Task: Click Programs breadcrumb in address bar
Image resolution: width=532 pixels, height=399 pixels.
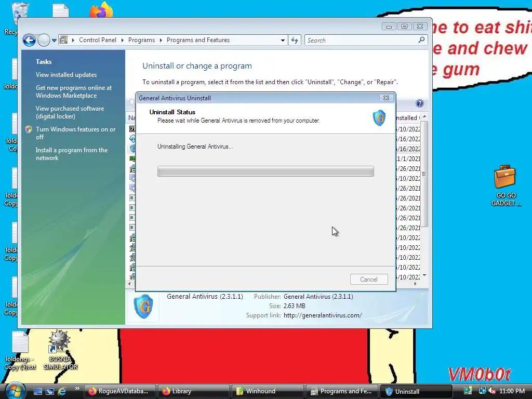Action: [x=141, y=40]
